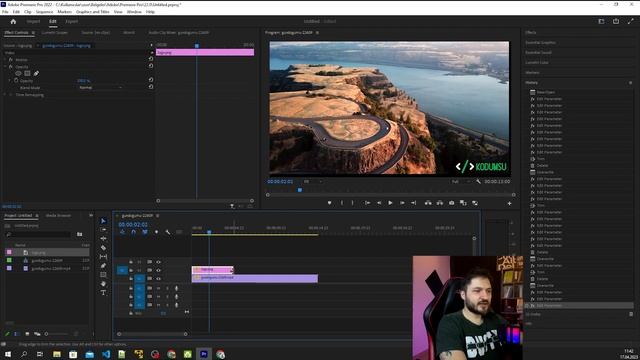Screen dimensions: 640x360
Task: Go to Out point in program monitor
Action: tap(413, 203)
